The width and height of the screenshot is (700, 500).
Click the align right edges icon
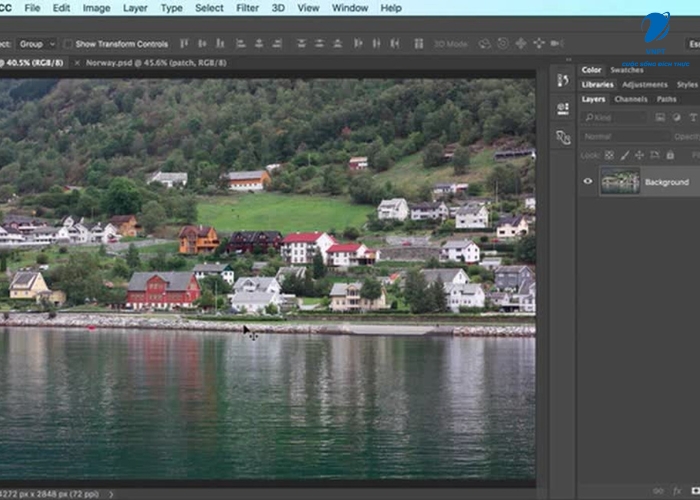click(277, 43)
